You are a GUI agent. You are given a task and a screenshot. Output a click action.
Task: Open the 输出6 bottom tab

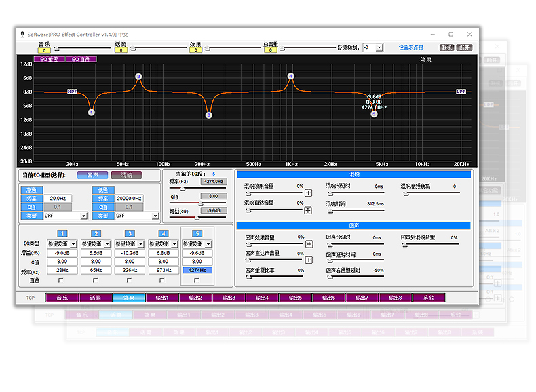pos(329,298)
